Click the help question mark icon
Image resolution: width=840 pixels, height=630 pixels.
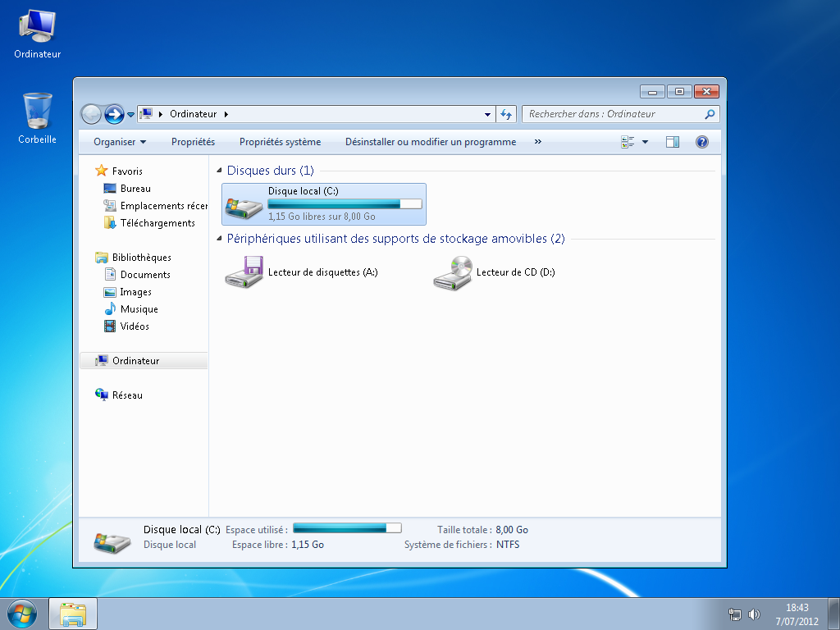(x=701, y=142)
